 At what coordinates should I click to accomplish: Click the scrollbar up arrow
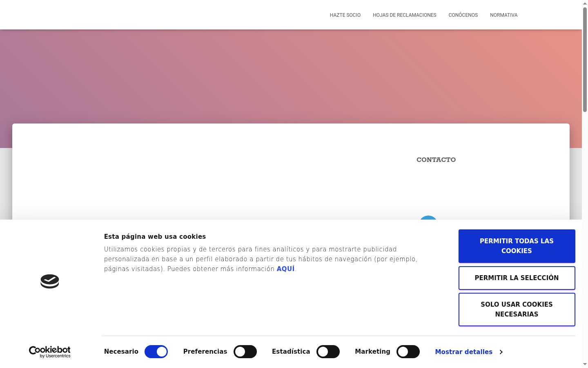pos(585,3)
